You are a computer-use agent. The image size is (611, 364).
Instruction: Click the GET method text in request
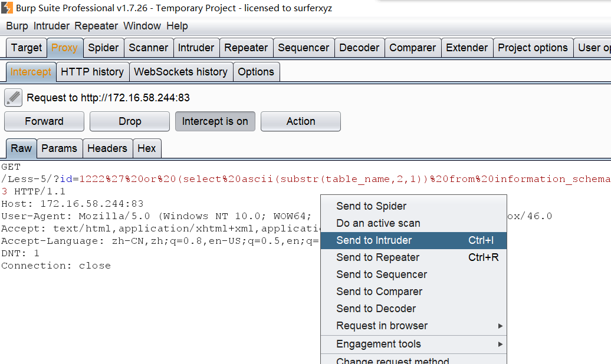(x=11, y=167)
